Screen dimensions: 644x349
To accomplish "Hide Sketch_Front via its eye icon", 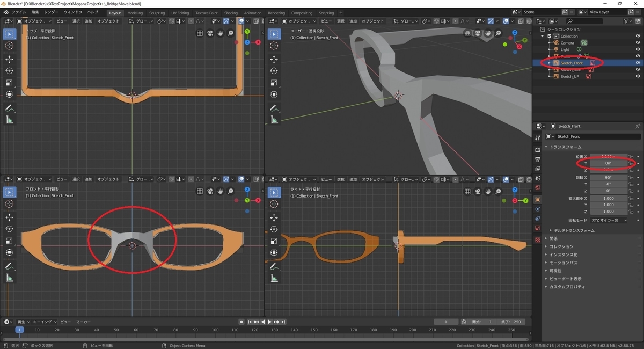I will click(638, 63).
